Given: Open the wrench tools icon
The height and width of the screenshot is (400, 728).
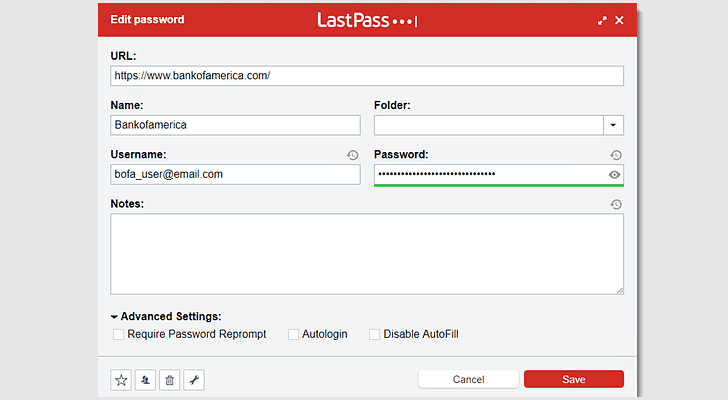Looking at the screenshot, I should click(194, 380).
